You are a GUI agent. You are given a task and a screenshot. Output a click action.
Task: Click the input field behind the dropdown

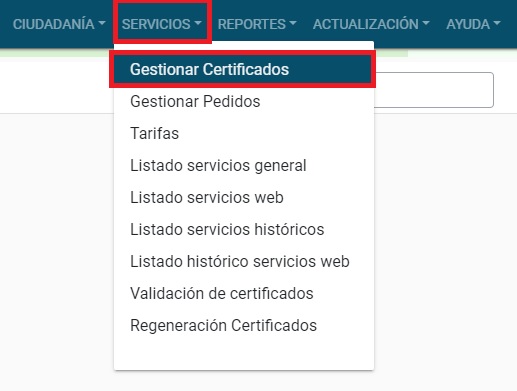pos(434,90)
